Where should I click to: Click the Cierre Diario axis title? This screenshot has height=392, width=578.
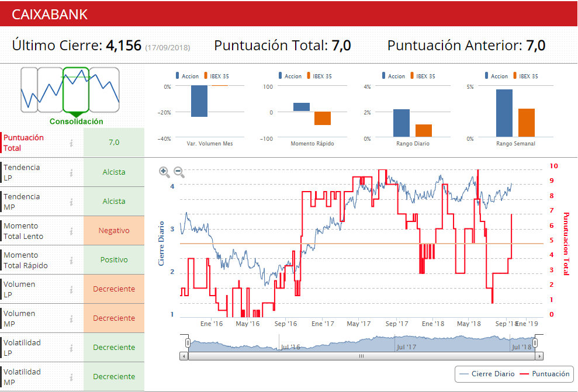pyautogui.click(x=161, y=244)
